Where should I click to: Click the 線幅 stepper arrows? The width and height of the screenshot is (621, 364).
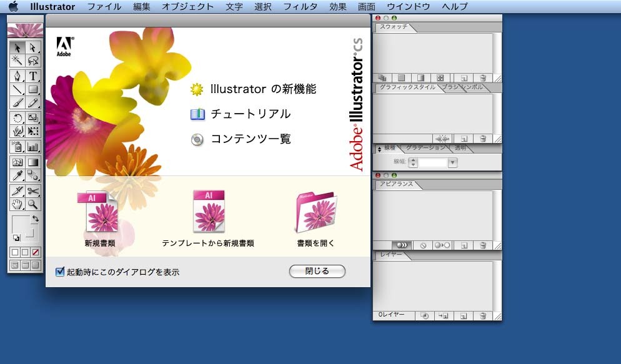pos(413,162)
